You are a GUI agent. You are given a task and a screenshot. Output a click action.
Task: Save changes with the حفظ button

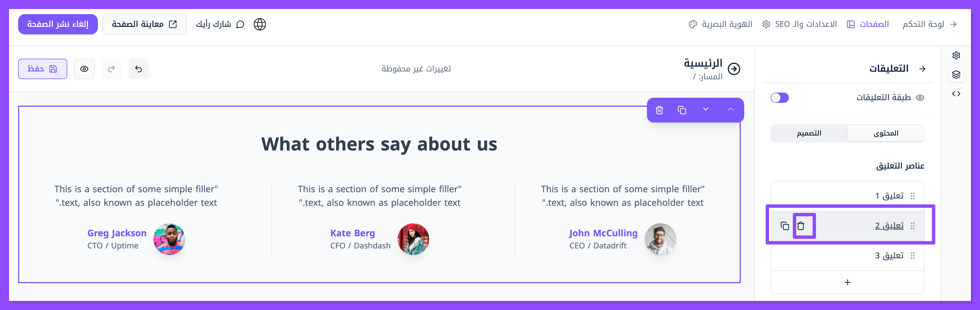click(43, 69)
